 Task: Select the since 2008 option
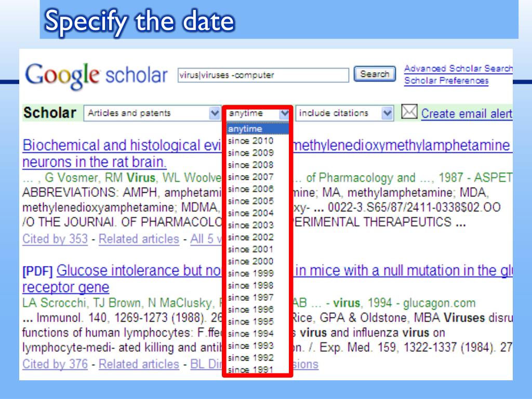tap(258, 165)
